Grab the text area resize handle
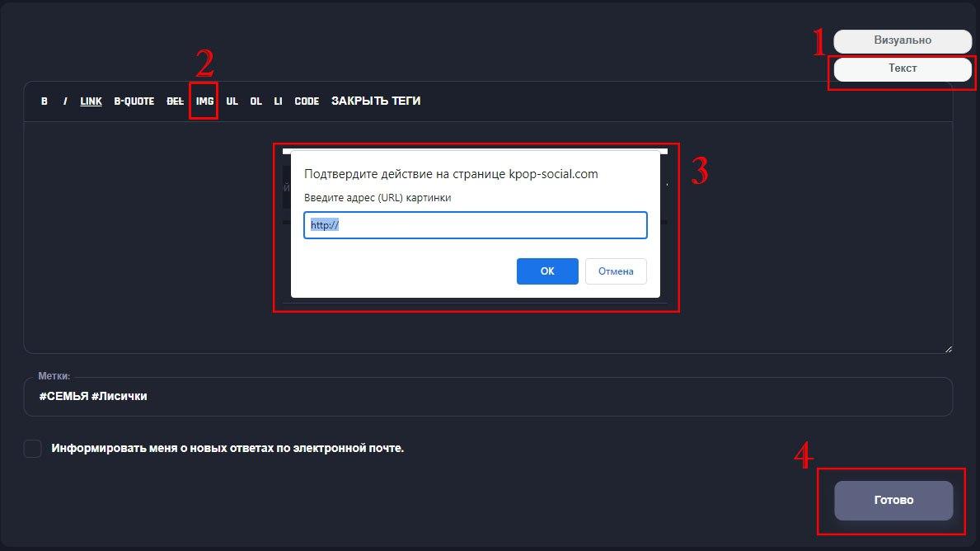The width and height of the screenshot is (980, 551). (948, 349)
